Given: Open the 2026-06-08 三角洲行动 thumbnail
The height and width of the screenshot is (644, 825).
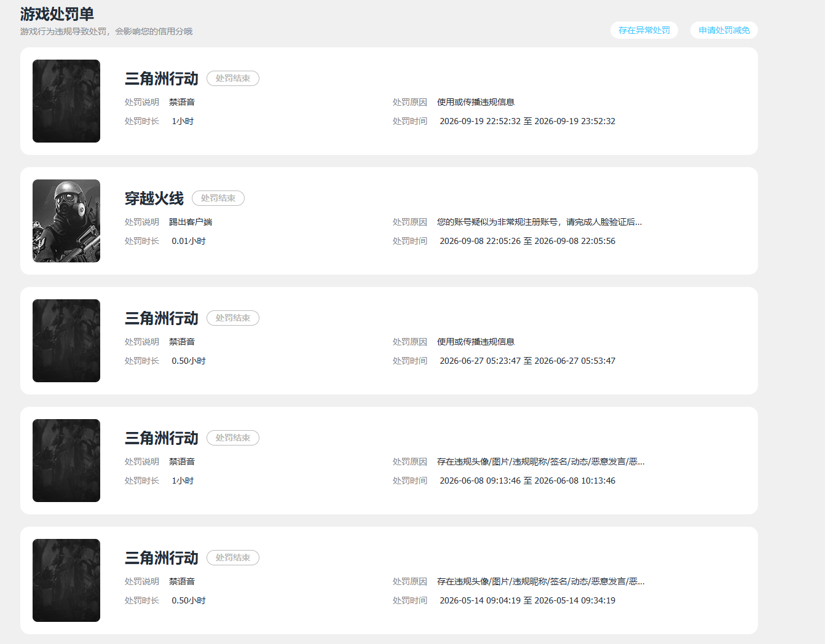Looking at the screenshot, I should [x=66, y=460].
